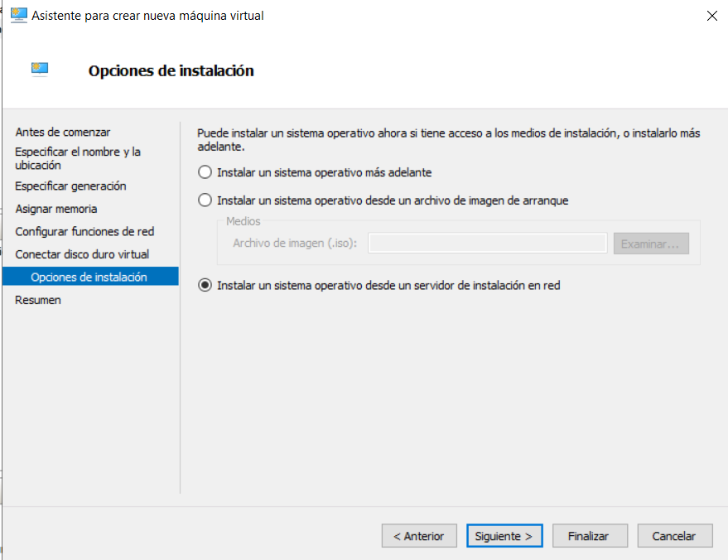The height and width of the screenshot is (560, 728).
Task: Select 'Instalar un sistema operativo más adelante'
Action: [205, 172]
